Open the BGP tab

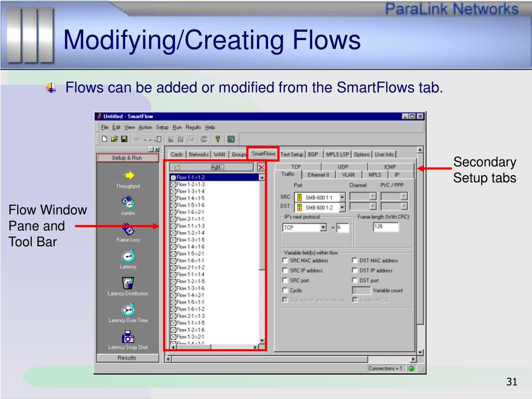pos(313,154)
